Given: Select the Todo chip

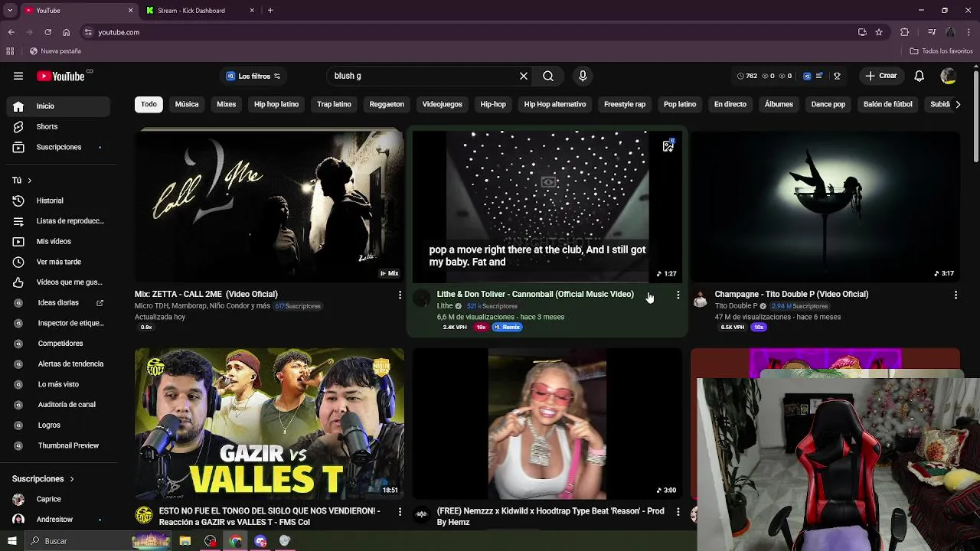Looking at the screenshot, I should pos(149,104).
